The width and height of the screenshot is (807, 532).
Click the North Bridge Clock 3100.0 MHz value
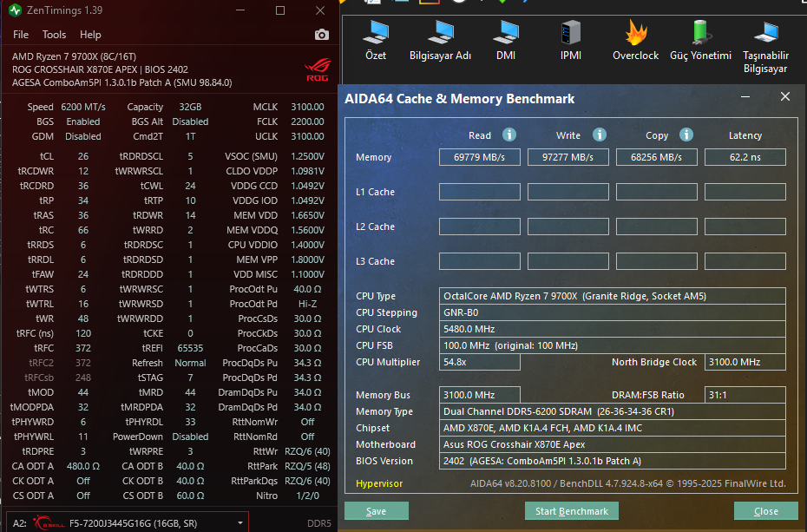pos(745,362)
